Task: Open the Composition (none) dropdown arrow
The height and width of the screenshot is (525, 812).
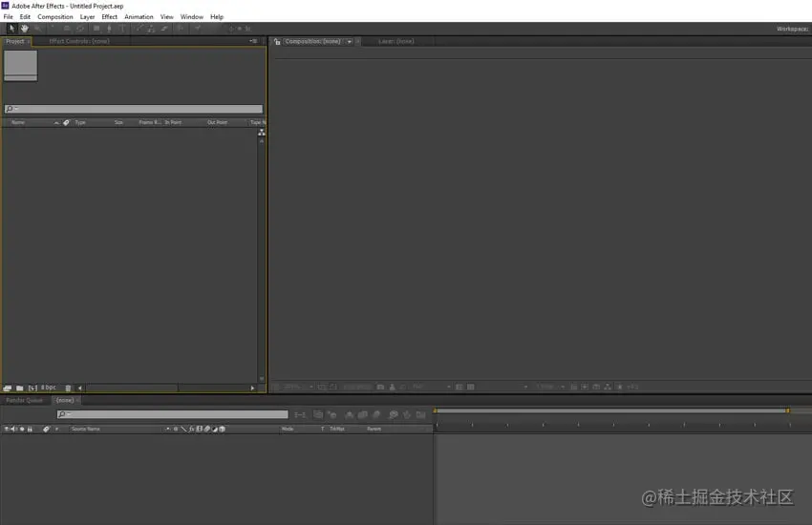Action: click(349, 41)
